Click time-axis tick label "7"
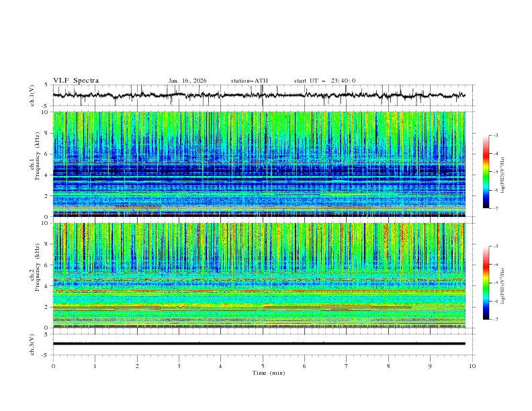532x411 pixels. (x=347, y=366)
